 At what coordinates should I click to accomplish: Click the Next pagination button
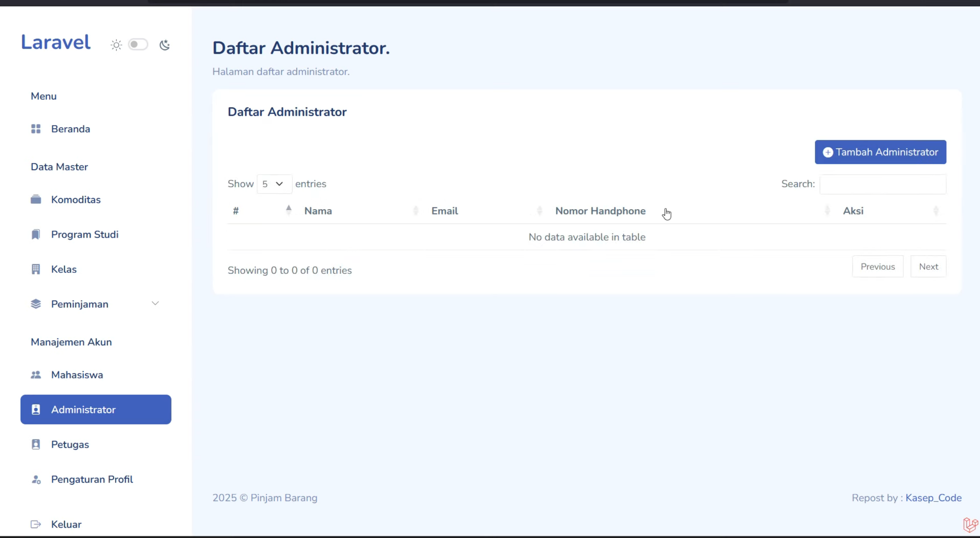pyautogui.click(x=928, y=266)
